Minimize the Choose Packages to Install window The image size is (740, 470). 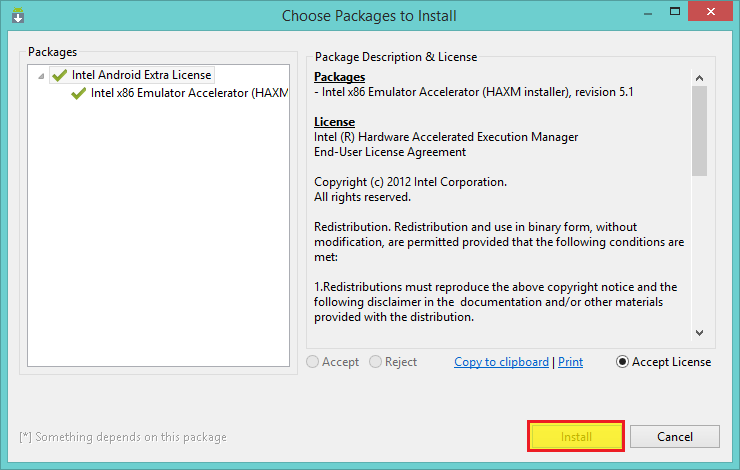click(x=648, y=12)
